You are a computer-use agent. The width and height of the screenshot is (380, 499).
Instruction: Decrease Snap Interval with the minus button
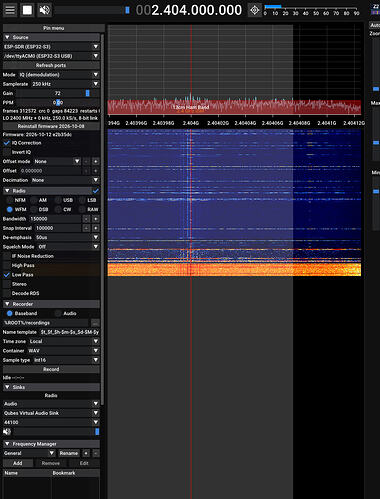(x=86, y=228)
